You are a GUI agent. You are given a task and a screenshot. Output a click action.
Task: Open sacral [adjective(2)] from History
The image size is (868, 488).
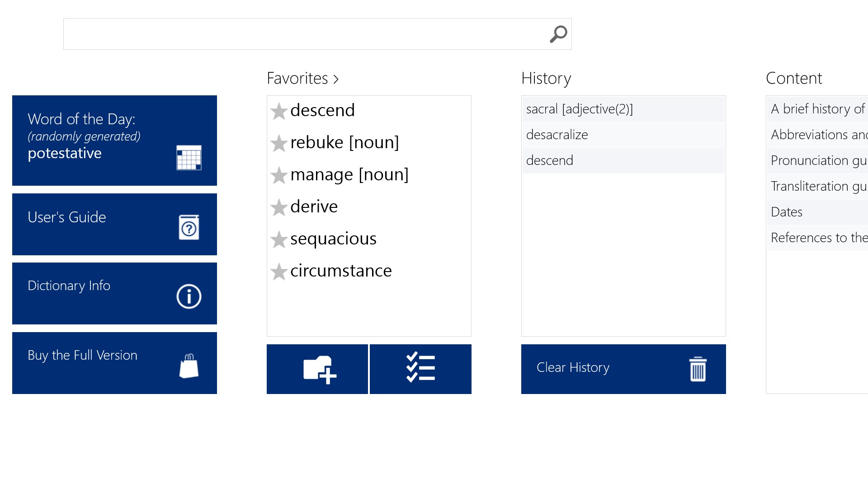580,109
